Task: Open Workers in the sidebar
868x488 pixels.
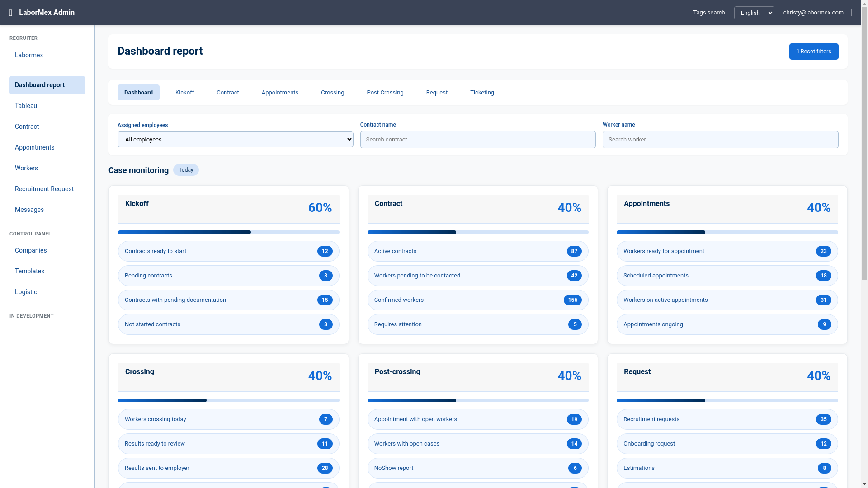Action: pos(47,168)
